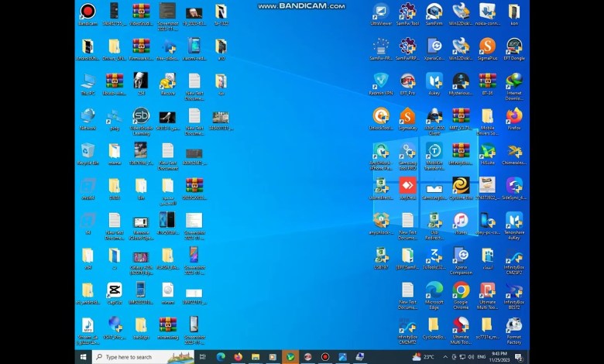This screenshot has height=364, width=604.
Task: Open the Microsoft Edge desktop shortcut
Action: point(434,295)
